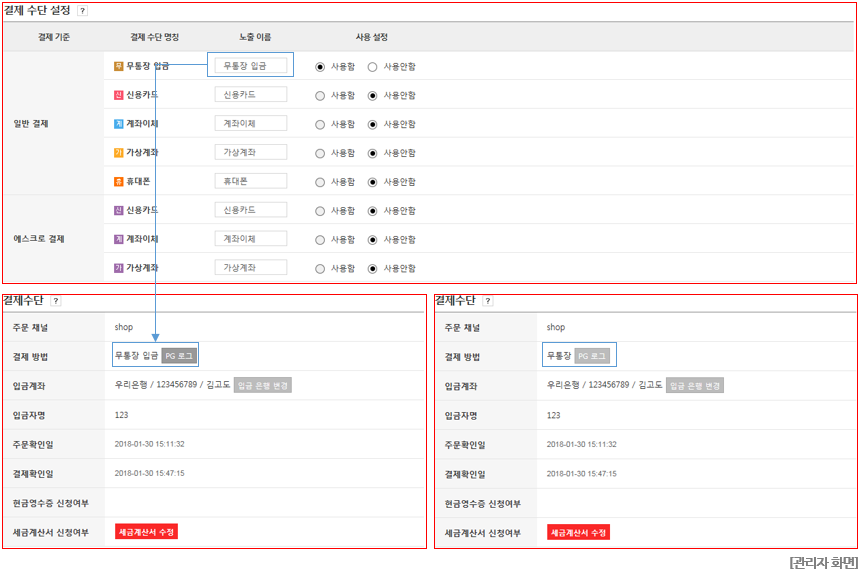Screen dimensions: 861x572
Task: Click 무통장 text in right 결제 방법
Action: coord(559,356)
